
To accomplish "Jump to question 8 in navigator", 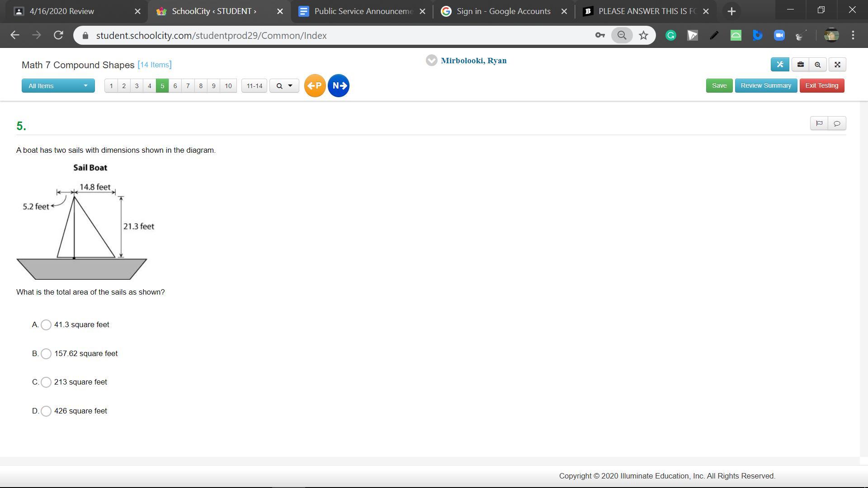I will click(201, 86).
